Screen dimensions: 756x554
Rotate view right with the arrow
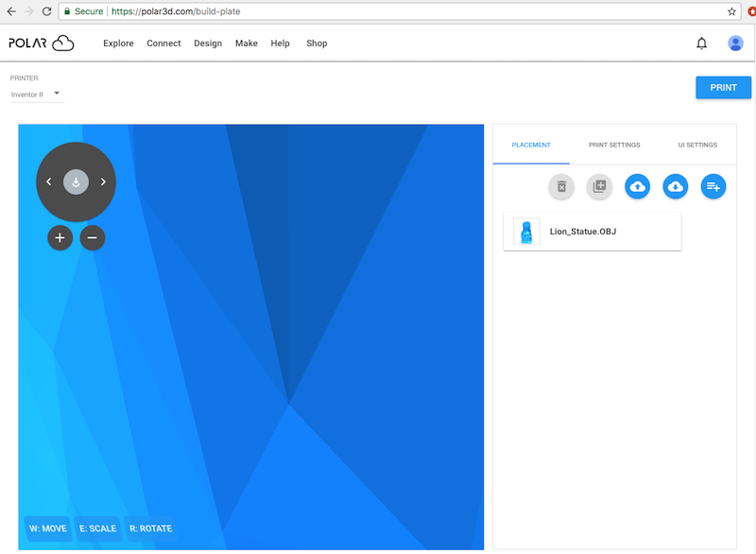click(x=103, y=182)
